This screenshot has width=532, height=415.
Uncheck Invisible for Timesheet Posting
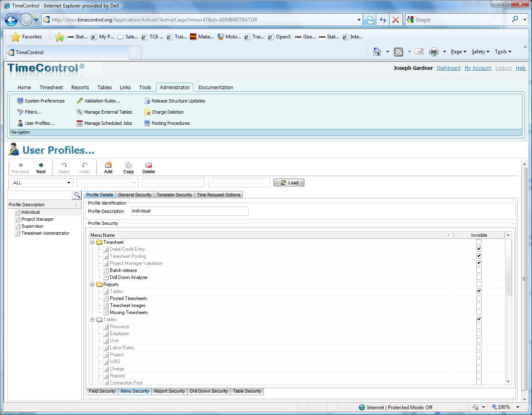click(x=479, y=256)
